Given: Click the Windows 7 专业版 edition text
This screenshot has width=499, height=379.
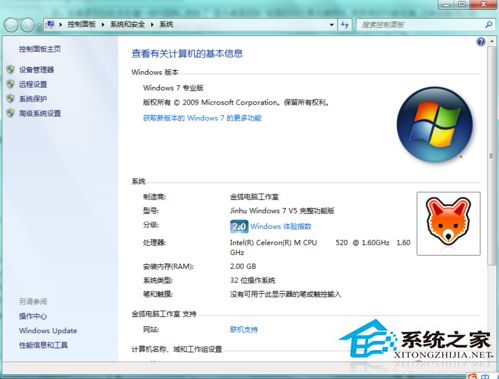Looking at the screenshot, I should coord(173,88).
